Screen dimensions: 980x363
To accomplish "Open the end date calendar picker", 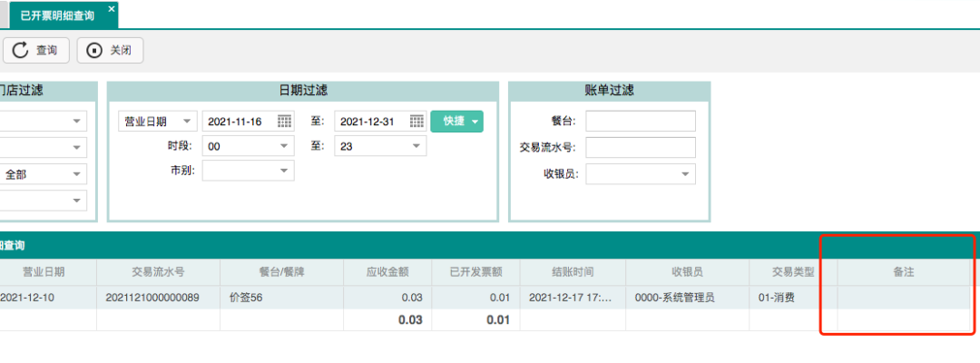I will 416,122.
